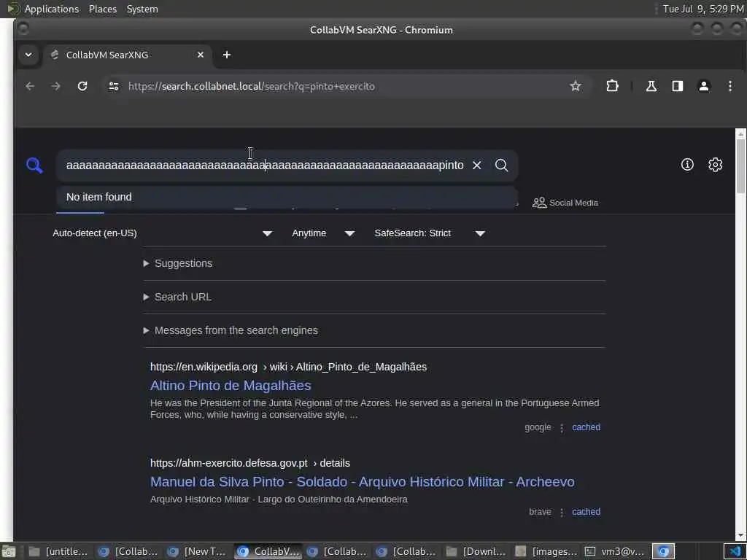
Task: Open Chromium three-dot menu
Action: click(x=729, y=86)
